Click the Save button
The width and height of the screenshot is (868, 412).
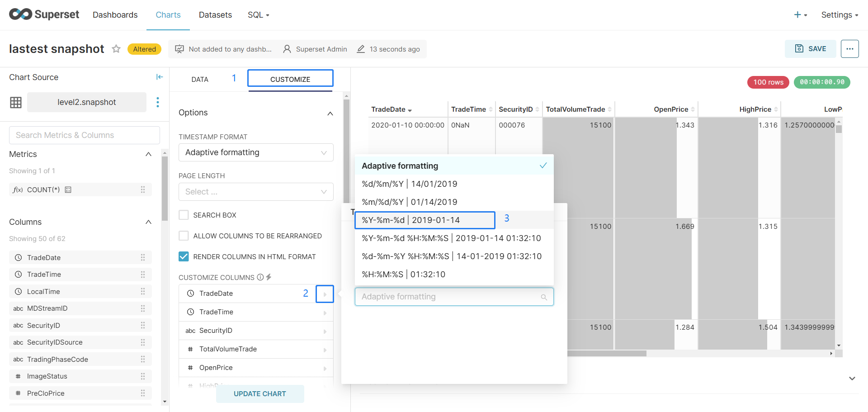[810, 49]
